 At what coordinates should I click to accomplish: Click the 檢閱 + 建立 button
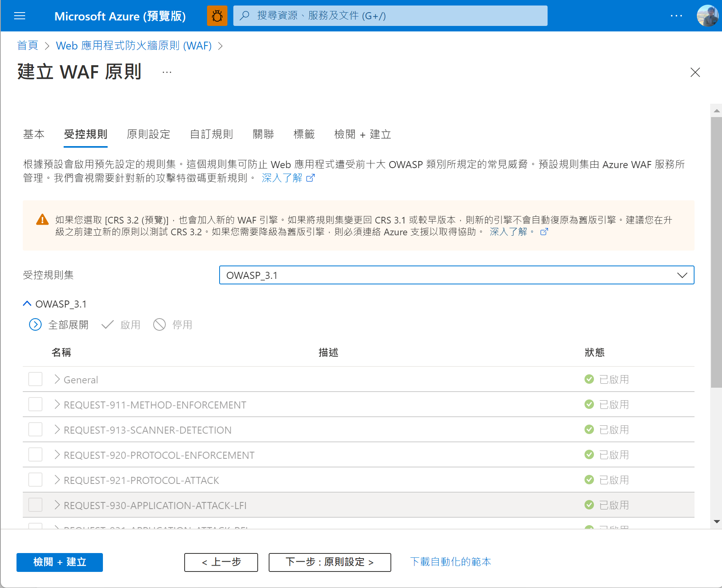click(59, 562)
